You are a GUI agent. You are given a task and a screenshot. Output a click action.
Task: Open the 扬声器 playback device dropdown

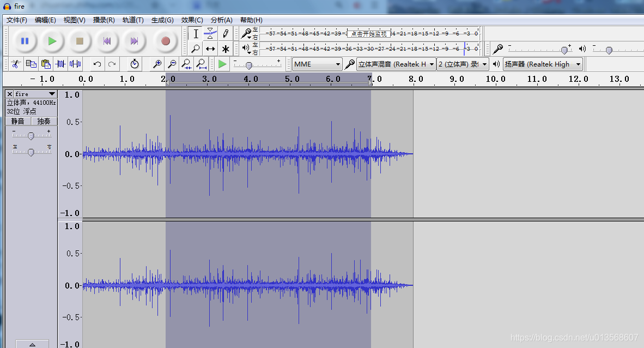click(x=543, y=64)
